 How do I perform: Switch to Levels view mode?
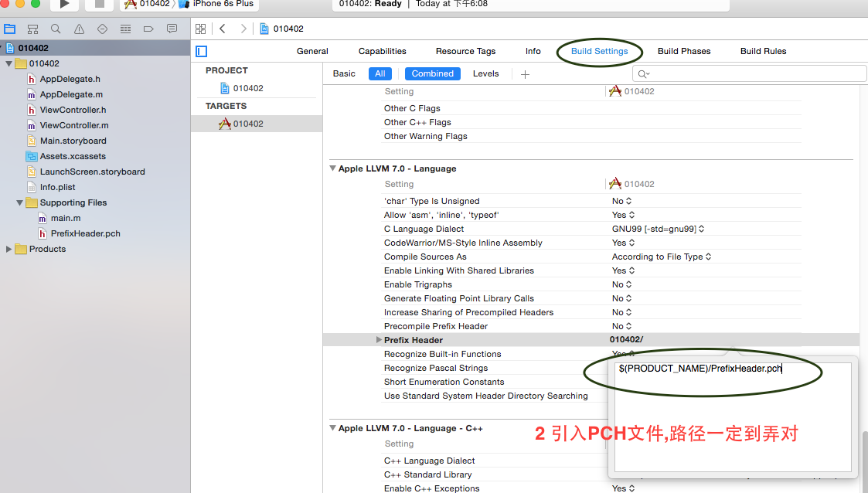(485, 73)
